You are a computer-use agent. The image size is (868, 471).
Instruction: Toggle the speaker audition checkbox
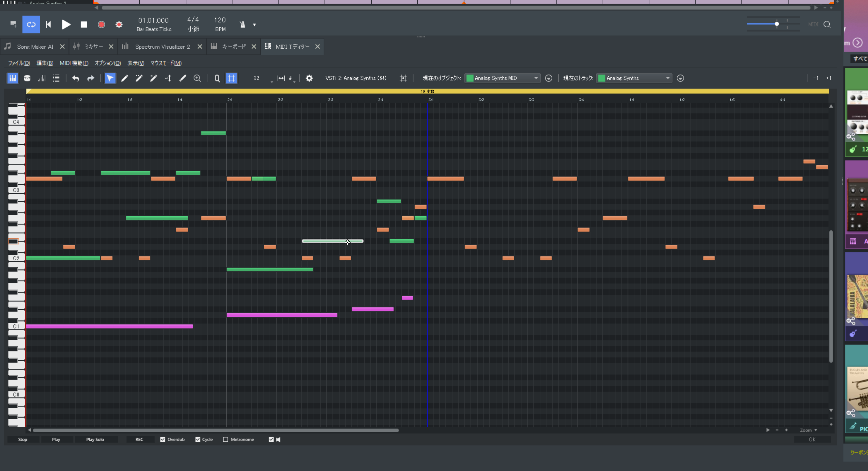pos(271,439)
